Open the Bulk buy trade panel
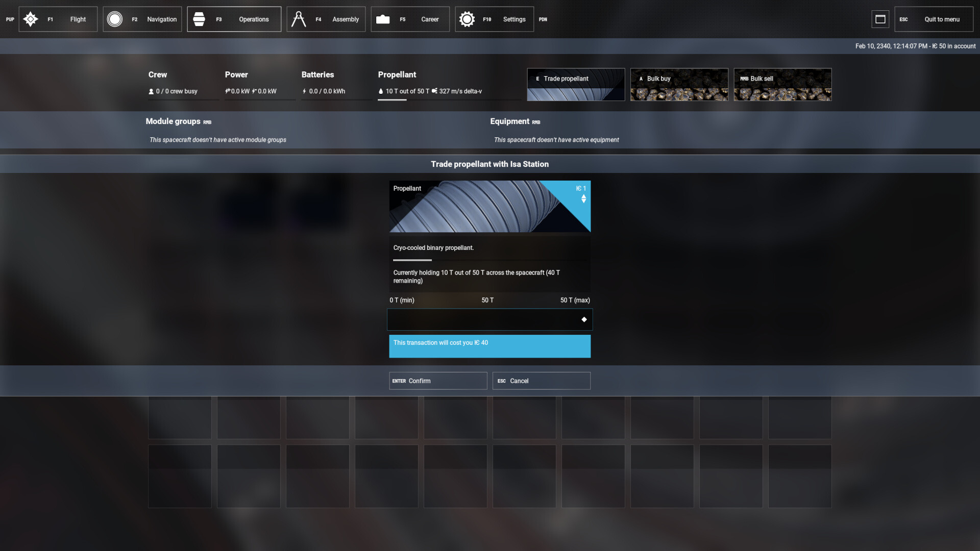 [x=679, y=84]
